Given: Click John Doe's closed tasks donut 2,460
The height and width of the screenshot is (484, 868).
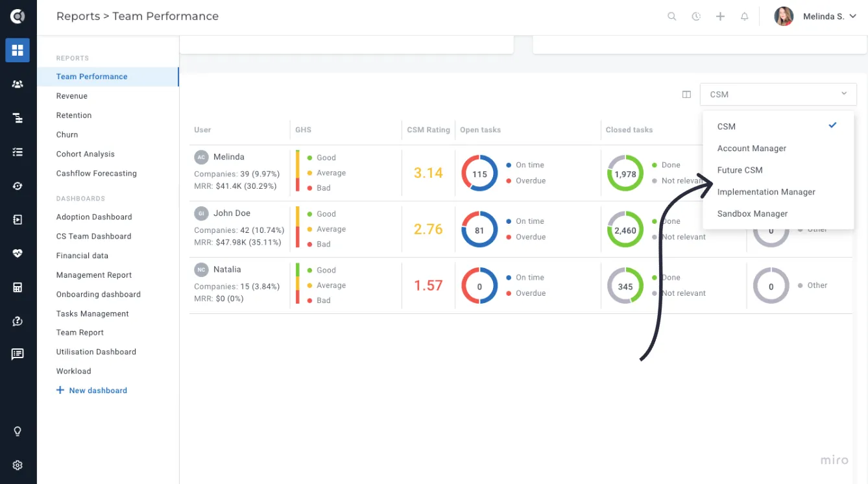Looking at the screenshot, I should (x=625, y=230).
